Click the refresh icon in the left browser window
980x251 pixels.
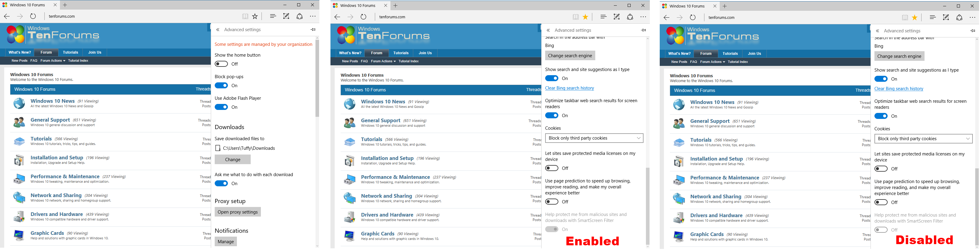[33, 16]
